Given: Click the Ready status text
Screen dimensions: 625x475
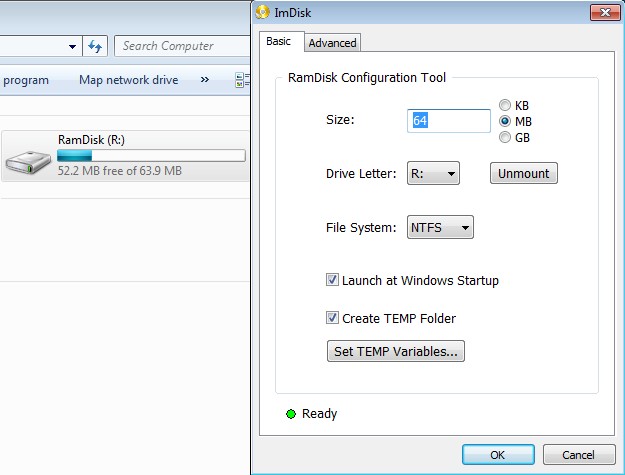Looking at the screenshot, I should (x=320, y=414).
